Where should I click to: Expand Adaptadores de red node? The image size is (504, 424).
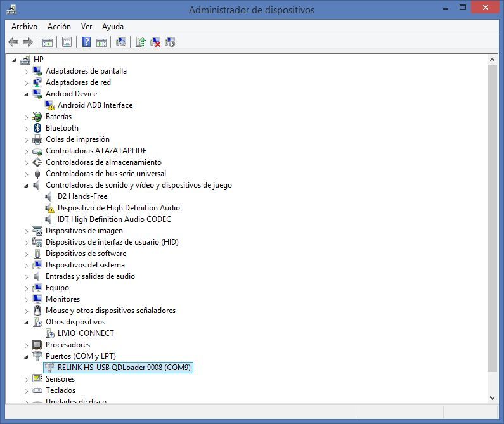26,83
